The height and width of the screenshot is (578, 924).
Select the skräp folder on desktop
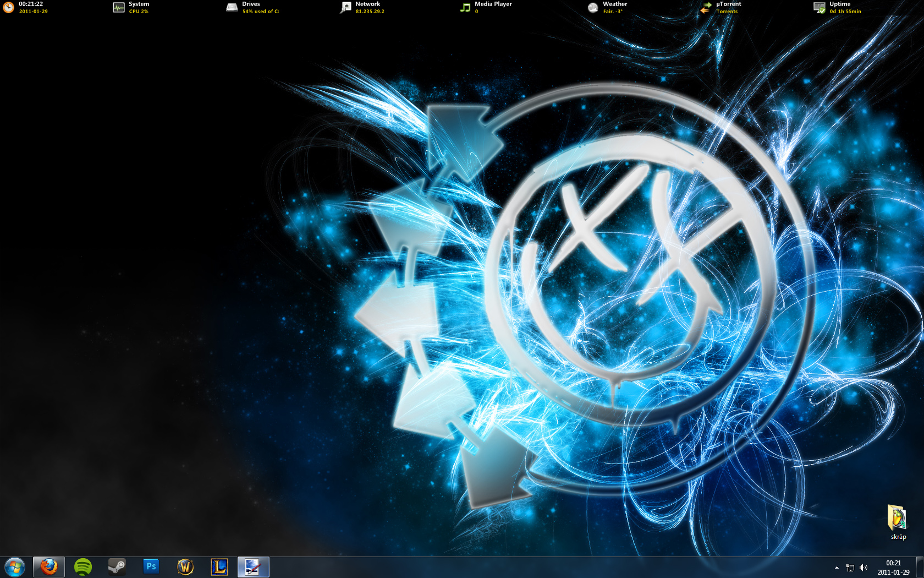tap(898, 522)
